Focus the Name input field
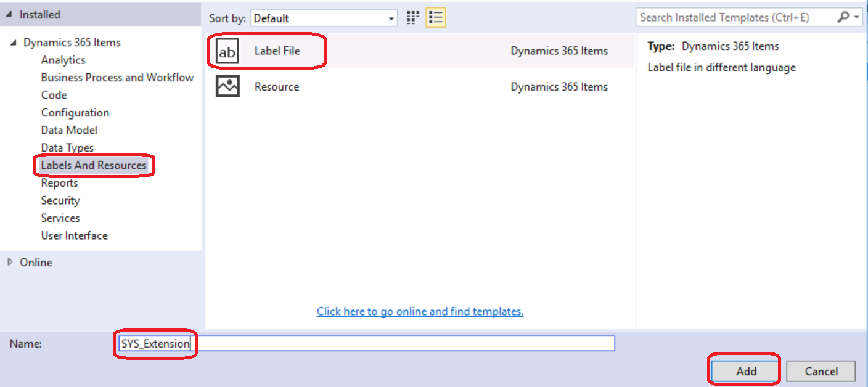 tap(367, 343)
